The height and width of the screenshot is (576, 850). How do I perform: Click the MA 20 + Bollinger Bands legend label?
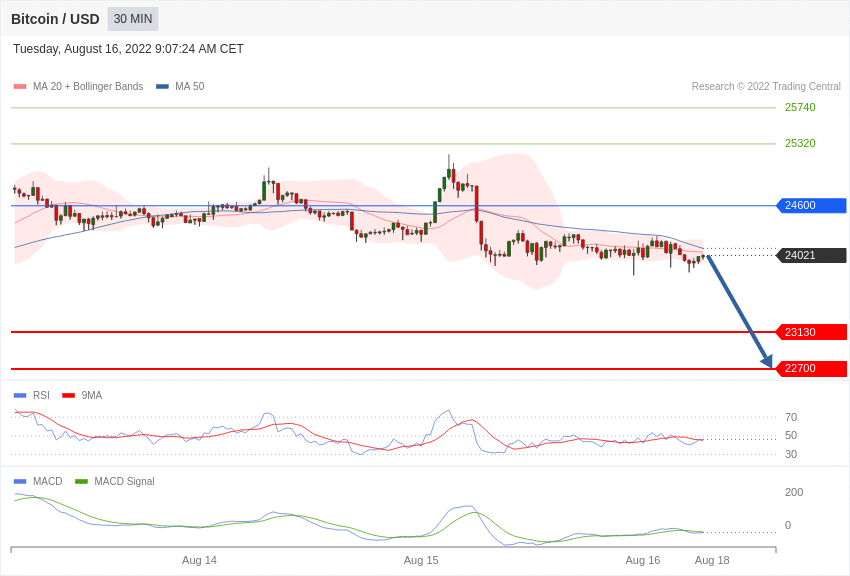pyautogui.click(x=88, y=86)
